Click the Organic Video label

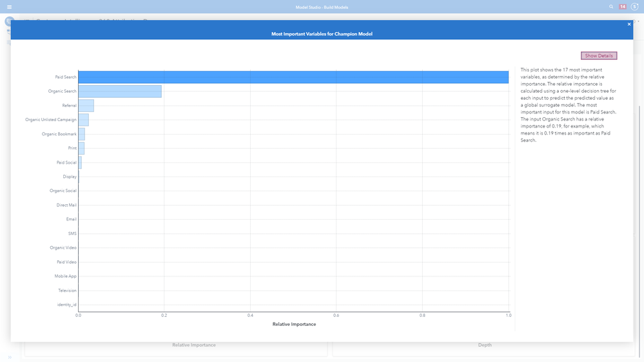63,248
